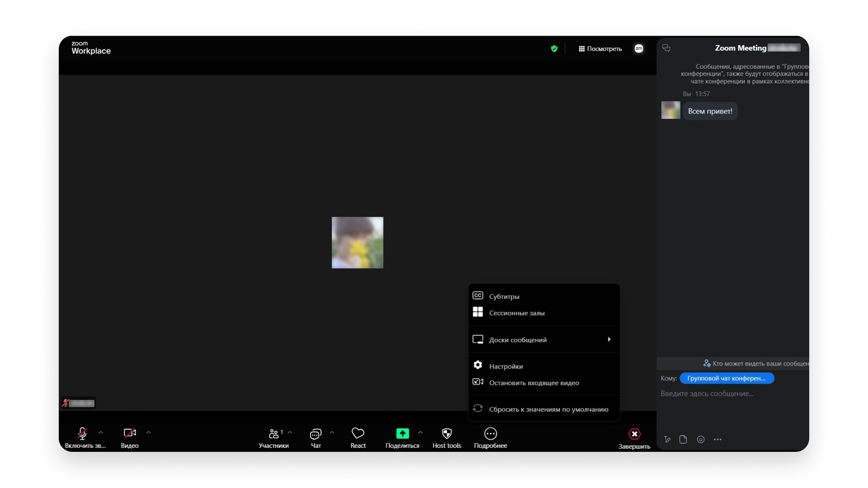Screen dimensions: 868x488
Task: Select Сбросить к значениям по умолчанию
Action: pos(544,409)
